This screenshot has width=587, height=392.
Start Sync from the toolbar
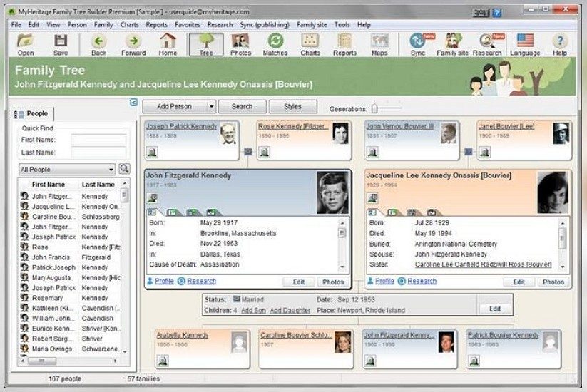click(419, 44)
